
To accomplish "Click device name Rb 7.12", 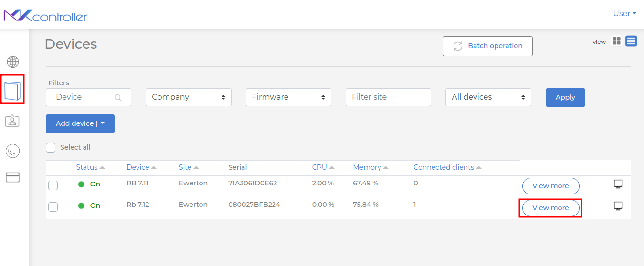I will click(x=138, y=205).
